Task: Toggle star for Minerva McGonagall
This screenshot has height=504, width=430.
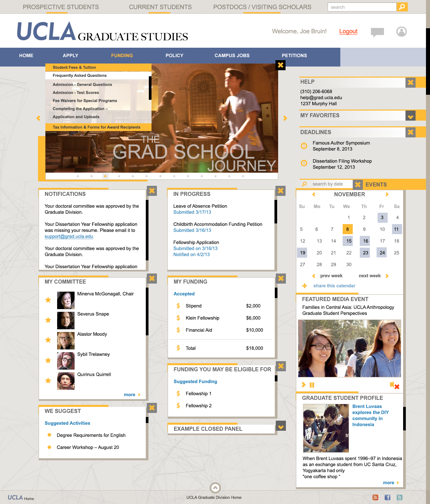Action: click(x=48, y=300)
